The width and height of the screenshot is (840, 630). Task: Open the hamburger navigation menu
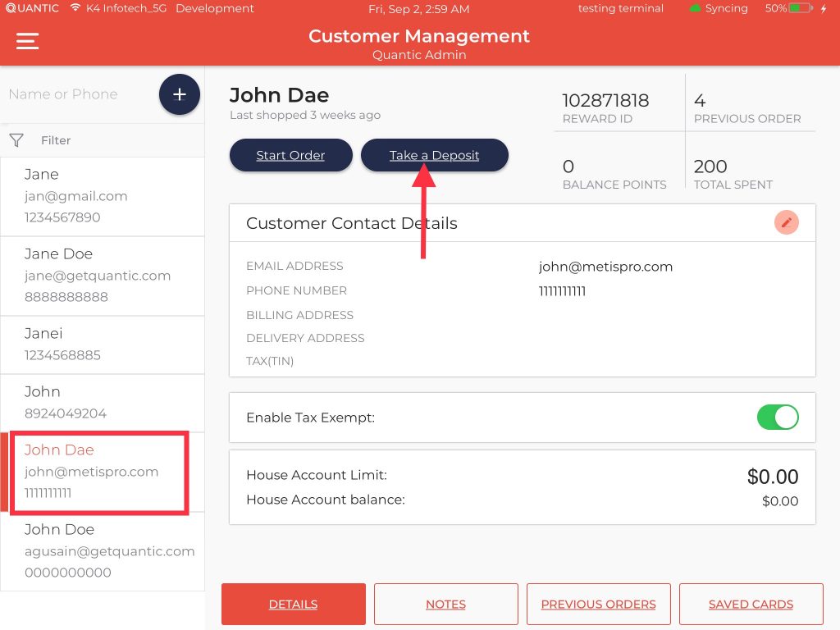coord(28,41)
